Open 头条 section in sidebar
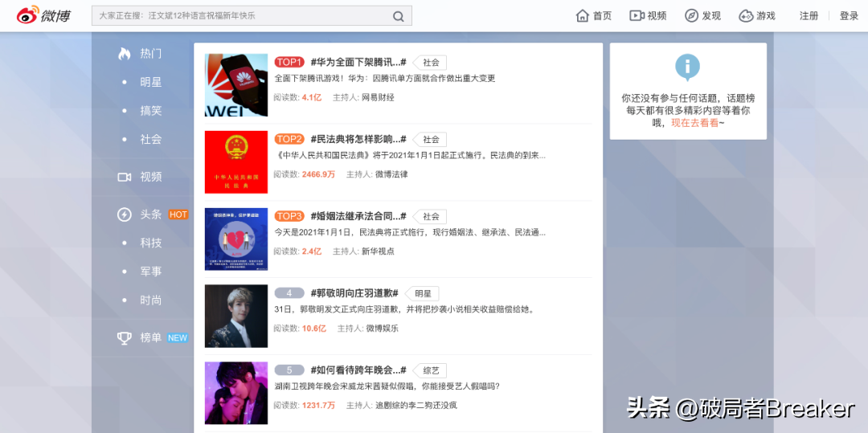Image resolution: width=868 pixels, height=433 pixels. [x=150, y=214]
